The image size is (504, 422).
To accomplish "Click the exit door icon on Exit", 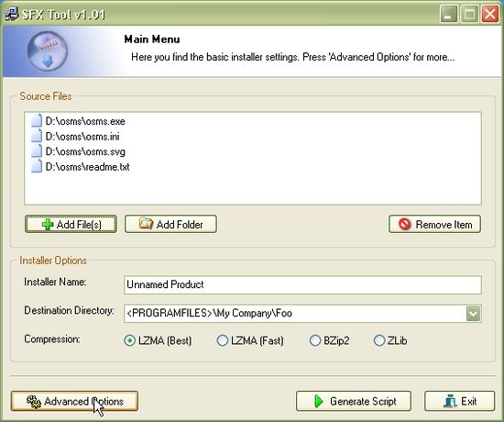I will [x=450, y=401].
